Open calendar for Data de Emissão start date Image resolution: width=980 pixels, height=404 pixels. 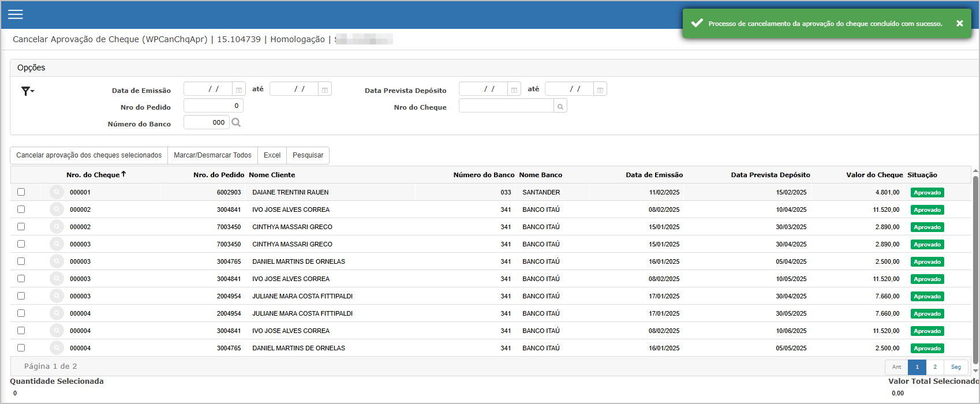click(x=238, y=89)
